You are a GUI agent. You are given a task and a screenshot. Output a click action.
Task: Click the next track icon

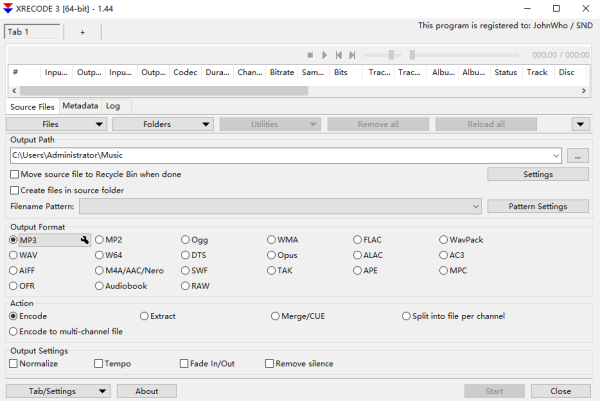(352, 55)
